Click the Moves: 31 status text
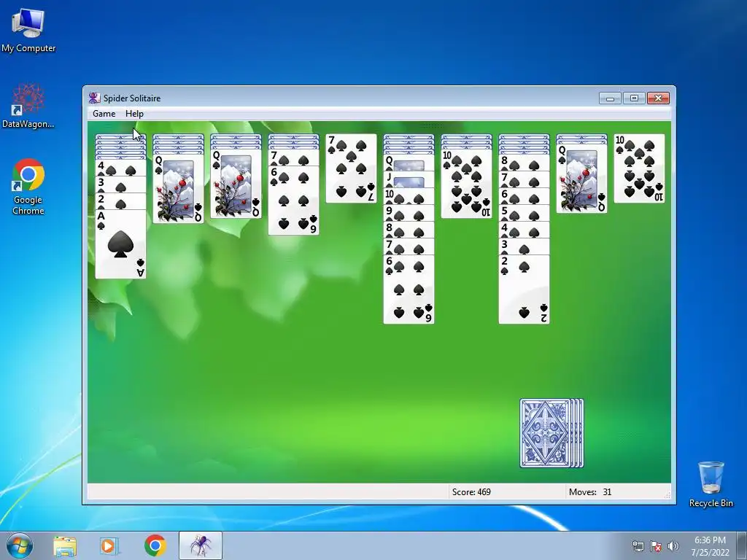Image resolution: width=747 pixels, height=560 pixels. (x=589, y=492)
